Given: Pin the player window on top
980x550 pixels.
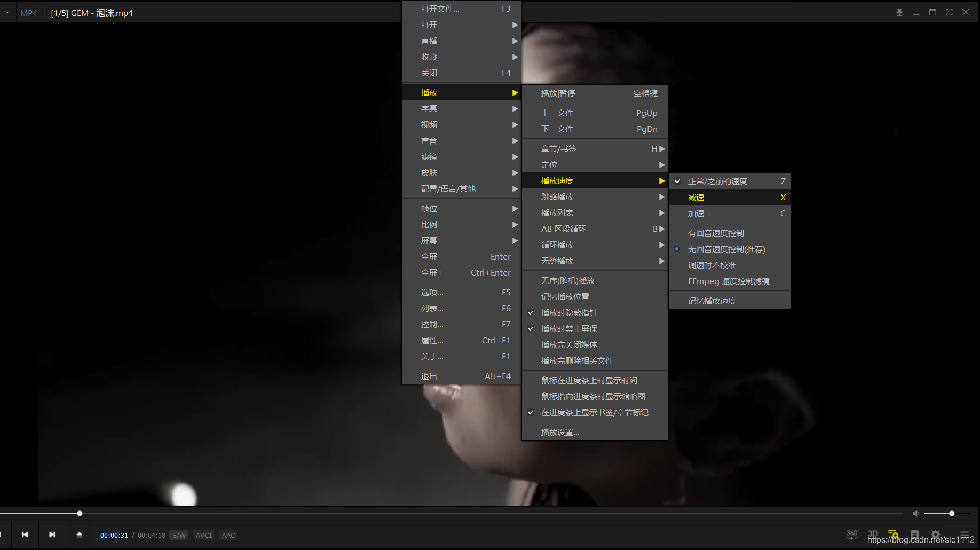Looking at the screenshot, I should [899, 12].
